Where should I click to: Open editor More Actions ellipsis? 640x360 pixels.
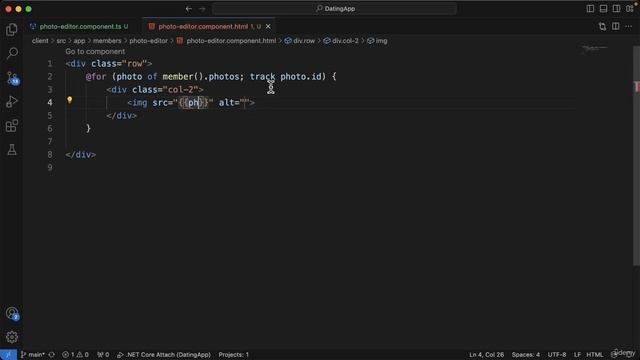coord(629,27)
